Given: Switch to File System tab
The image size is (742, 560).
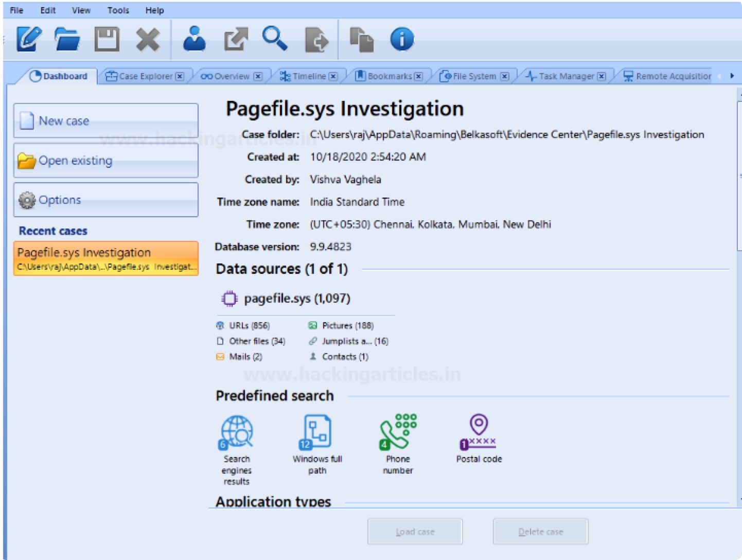Looking at the screenshot, I should 468,76.
